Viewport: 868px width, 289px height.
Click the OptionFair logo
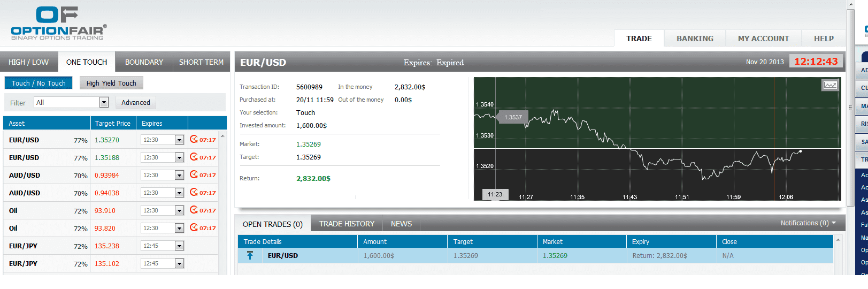[58, 23]
